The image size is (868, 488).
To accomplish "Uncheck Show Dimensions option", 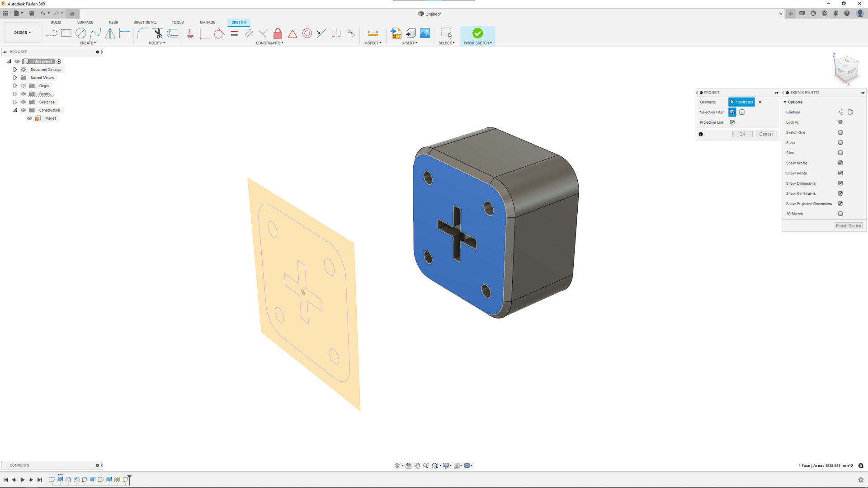I will click(x=840, y=183).
